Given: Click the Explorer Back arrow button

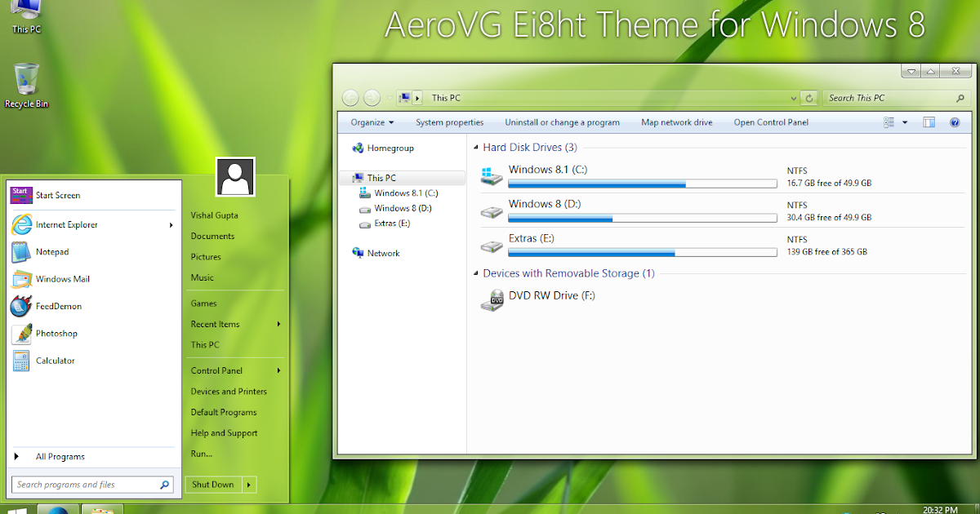Looking at the screenshot, I should coord(350,98).
